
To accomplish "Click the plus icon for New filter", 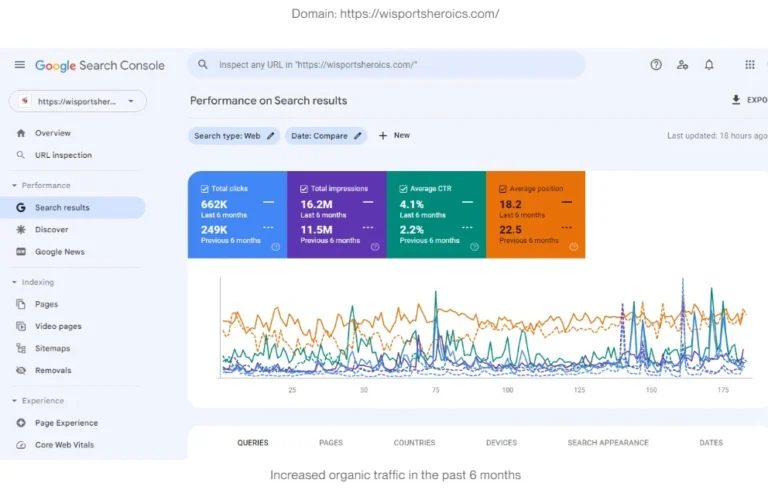I will pyautogui.click(x=383, y=136).
